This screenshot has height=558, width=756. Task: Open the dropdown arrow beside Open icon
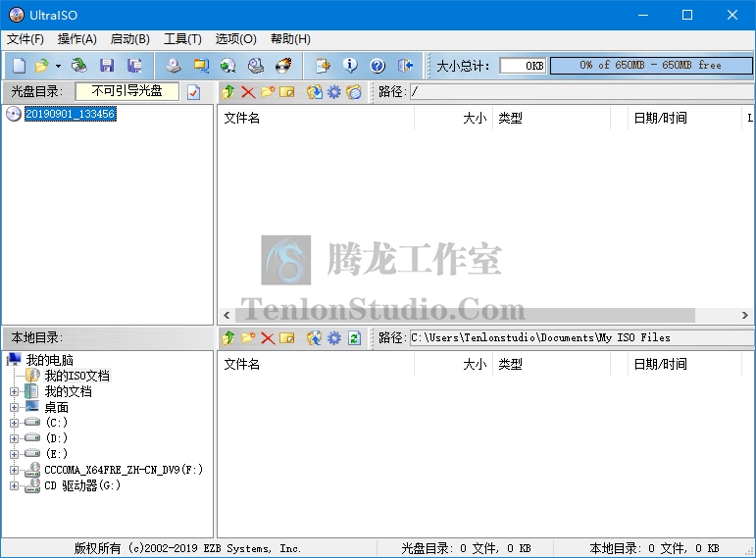pos(58,66)
